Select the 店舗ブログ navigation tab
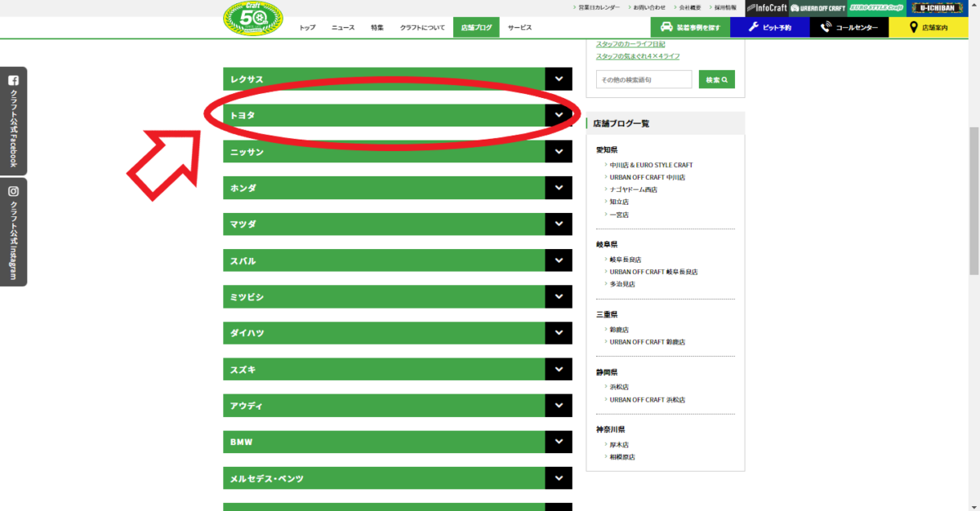 476,27
